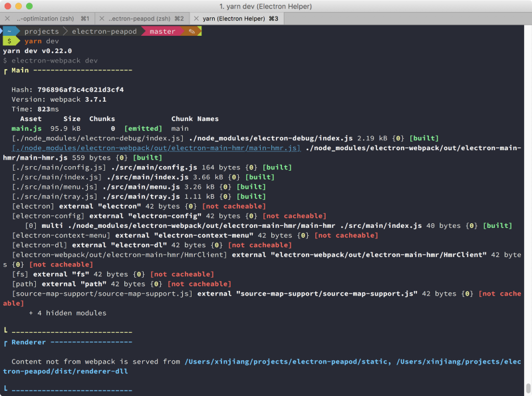532x396 pixels.
Task: Select the yarn (Electron Helper) tab
Action: pos(237,19)
